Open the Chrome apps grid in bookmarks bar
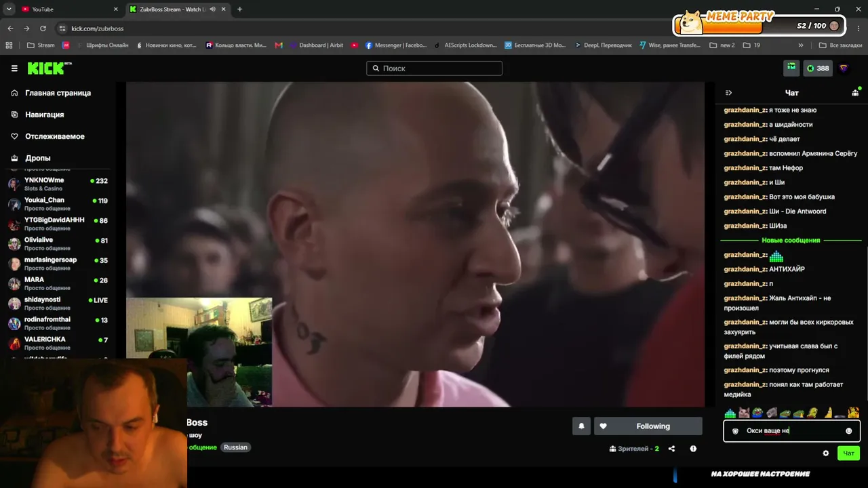 pyautogui.click(x=9, y=45)
